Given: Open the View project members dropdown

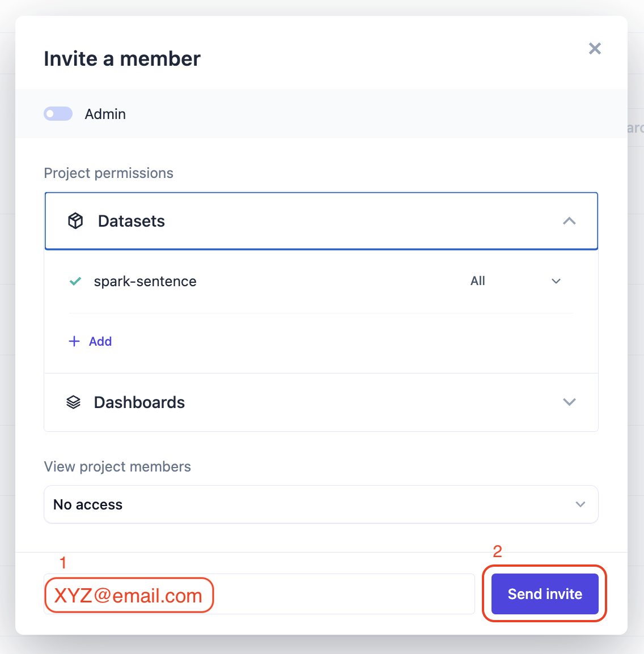Looking at the screenshot, I should coord(321,504).
